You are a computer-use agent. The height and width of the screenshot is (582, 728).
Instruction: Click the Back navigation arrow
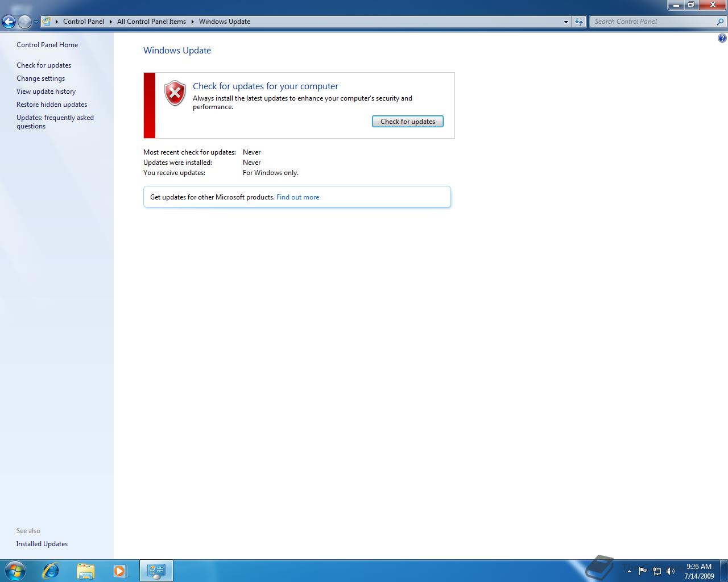tap(9, 22)
